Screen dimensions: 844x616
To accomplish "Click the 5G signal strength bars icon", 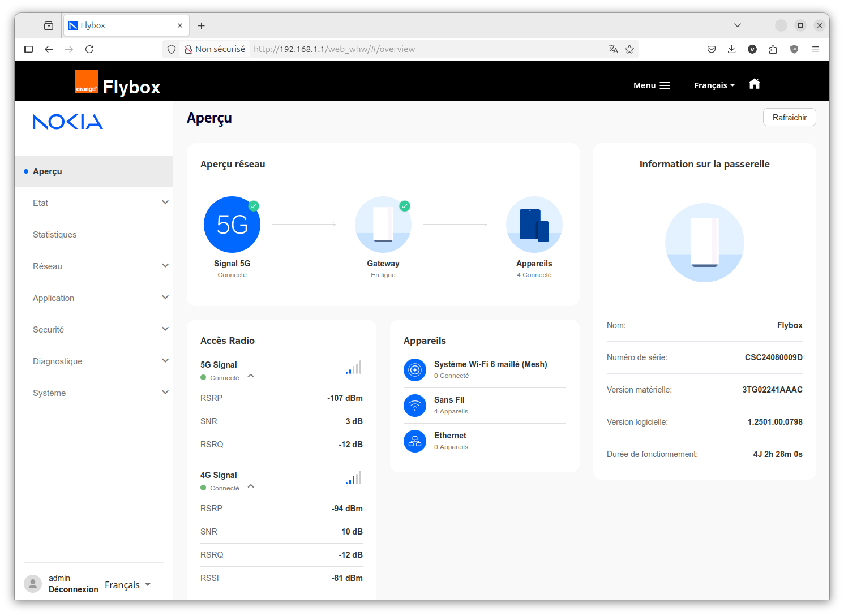I will coord(354,367).
